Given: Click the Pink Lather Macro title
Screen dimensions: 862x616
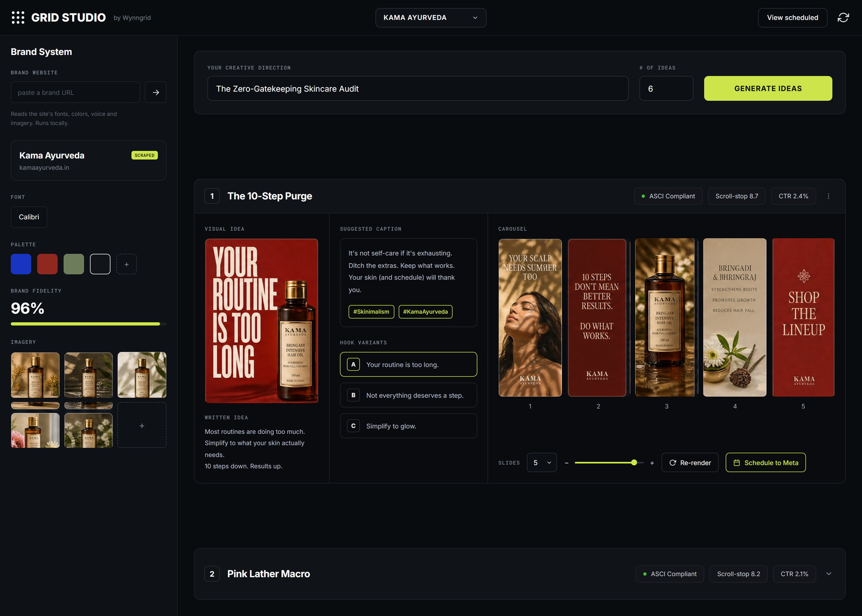Looking at the screenshot, I should pyautogui.click(x=268, y=574).
